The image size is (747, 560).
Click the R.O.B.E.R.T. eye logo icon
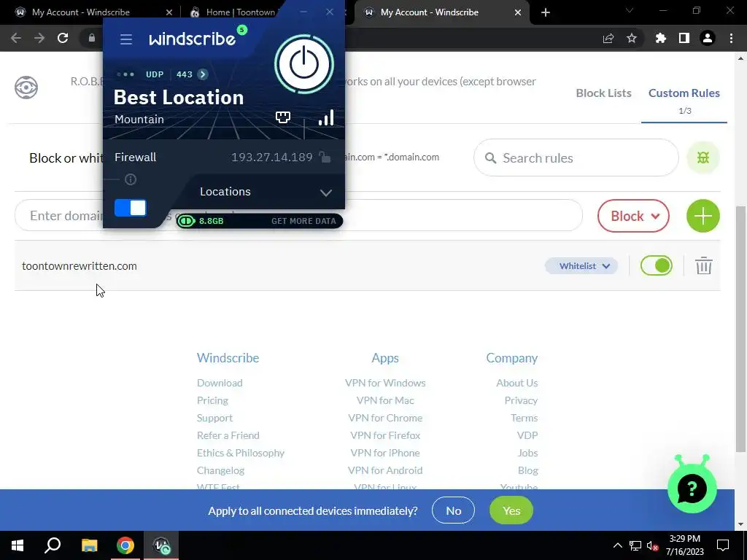tap(26, 87)
